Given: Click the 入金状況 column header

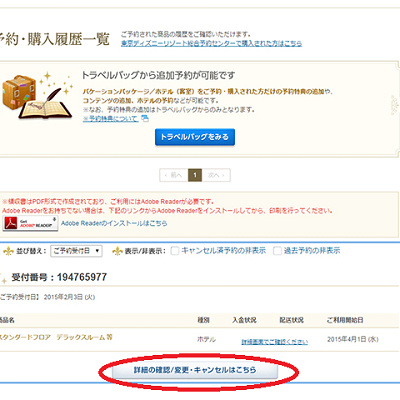Looking at the screenshot, I should (244, 320).
